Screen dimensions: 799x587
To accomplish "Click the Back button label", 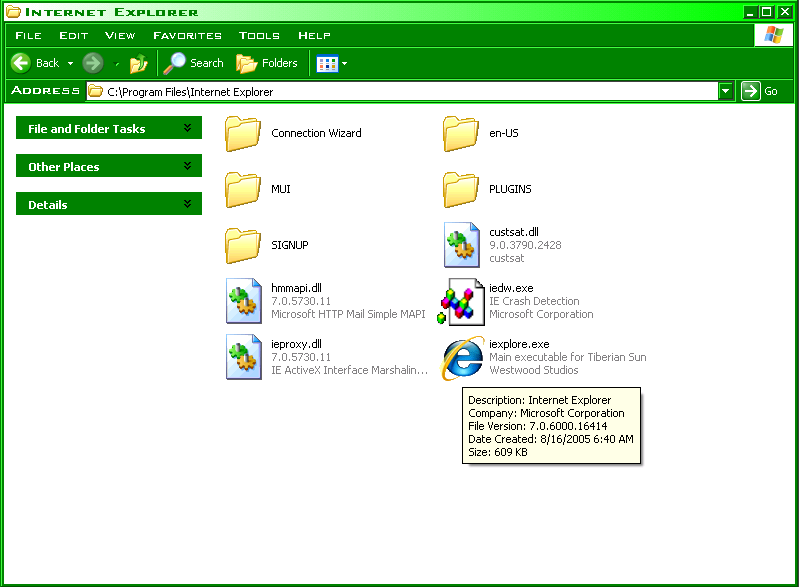I will (x=47, y=63).
